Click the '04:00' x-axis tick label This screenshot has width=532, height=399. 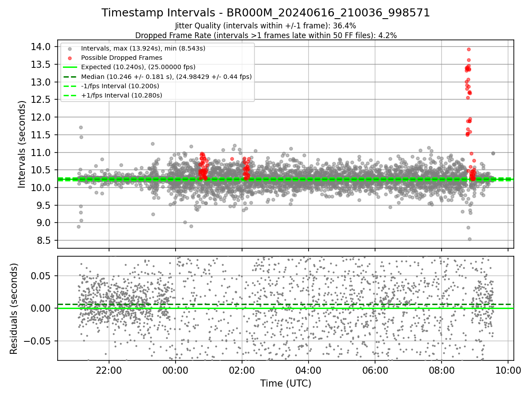click(309, 370)
